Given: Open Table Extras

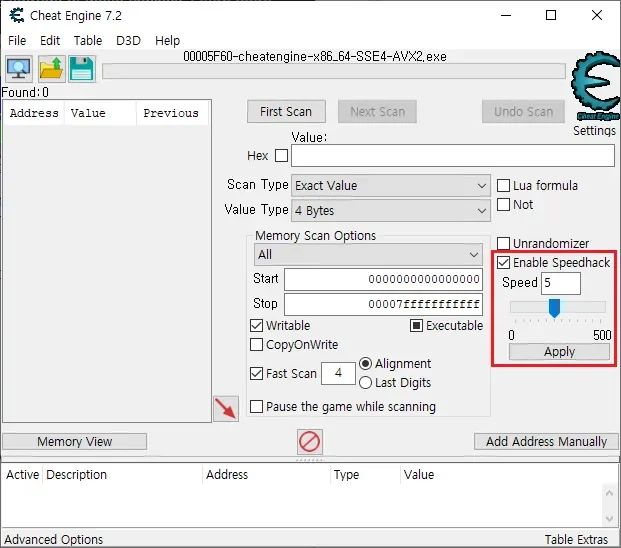Looking at the screenshot, I should 576,539.
